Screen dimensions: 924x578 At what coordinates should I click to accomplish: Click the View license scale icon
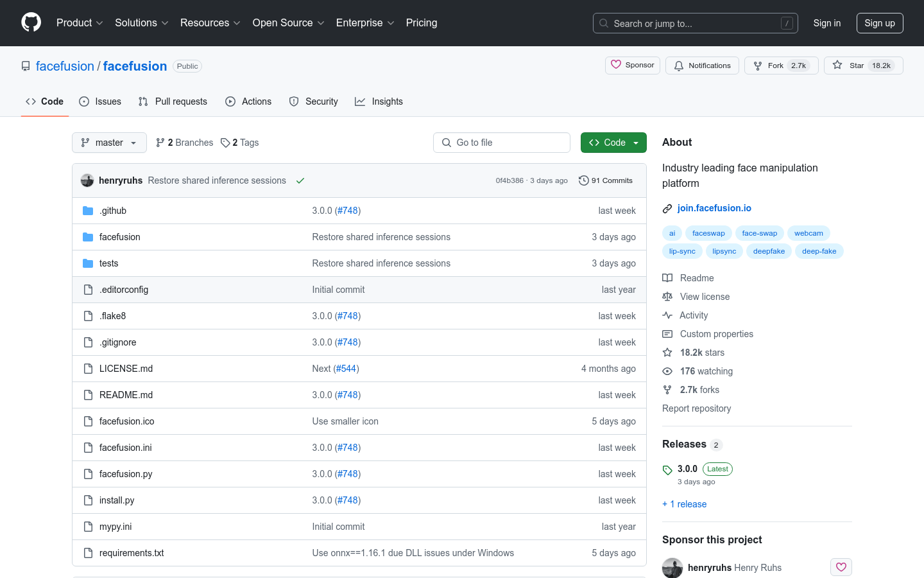[667, 297]
